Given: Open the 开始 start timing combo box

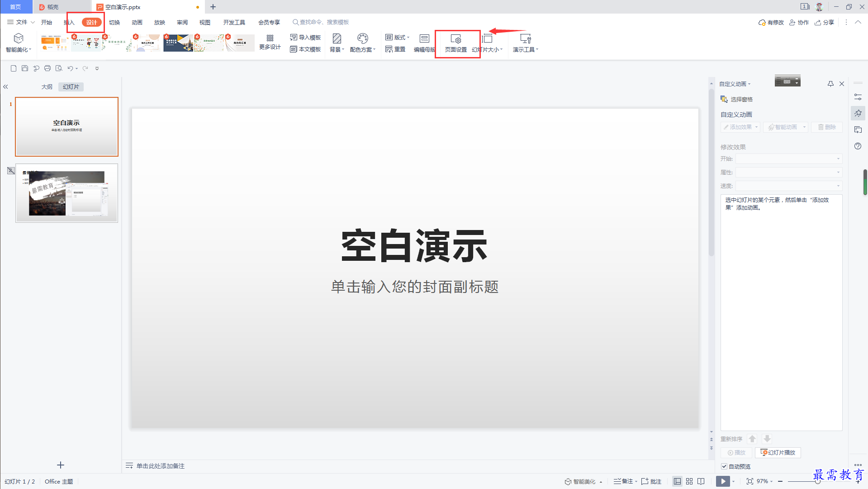Looking at the screenshot, I should pos(789,159).
